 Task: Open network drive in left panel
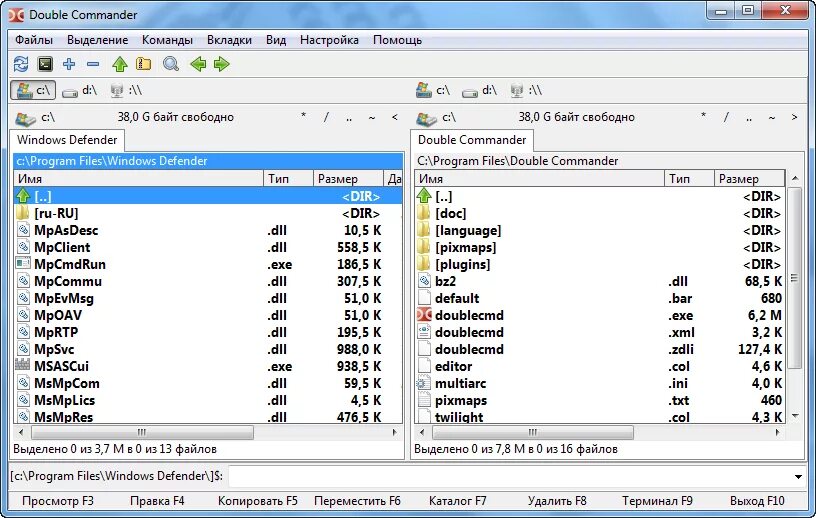pyautogui.click(x=126, y=90)
